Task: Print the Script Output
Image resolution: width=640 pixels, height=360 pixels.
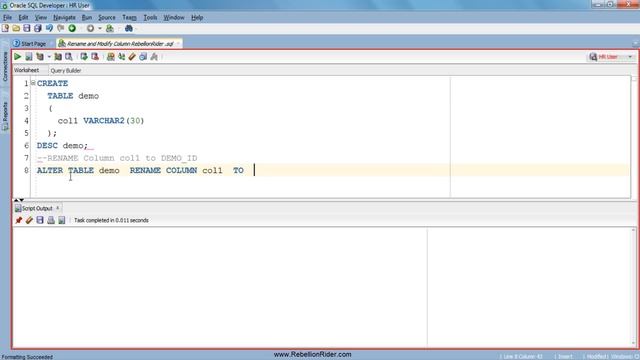Action: pyautogui.click(x=51, y=220)
